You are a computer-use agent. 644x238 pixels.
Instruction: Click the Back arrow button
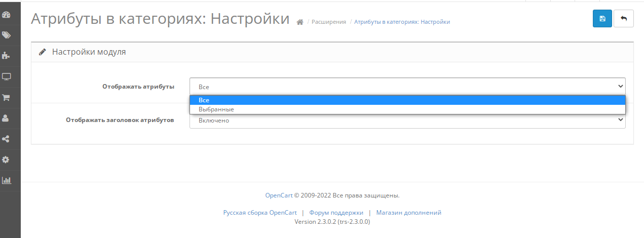623,19
